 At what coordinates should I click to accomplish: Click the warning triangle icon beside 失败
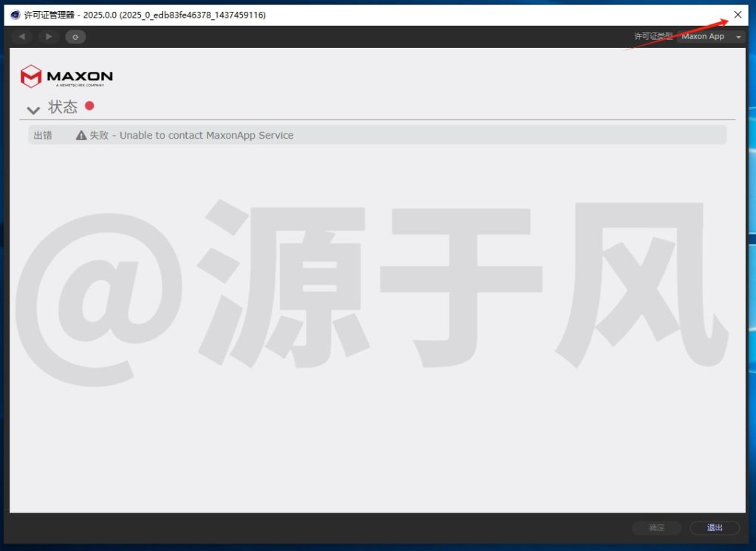tap(81, 135)
